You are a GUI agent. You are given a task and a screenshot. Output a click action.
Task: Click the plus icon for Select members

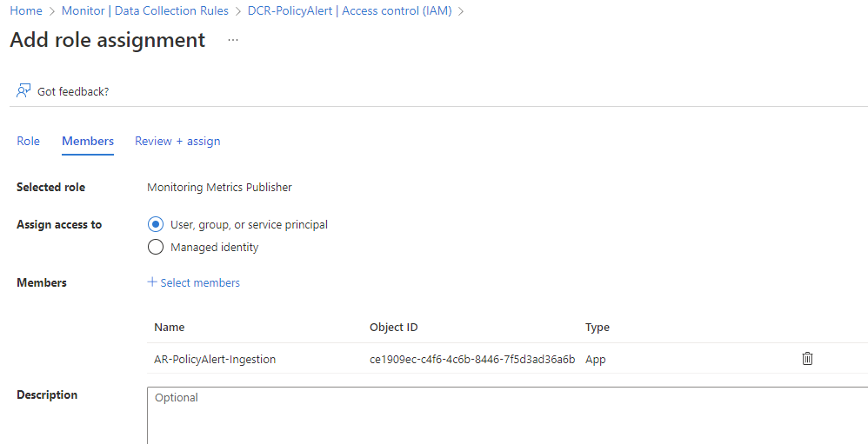[152, 282]
